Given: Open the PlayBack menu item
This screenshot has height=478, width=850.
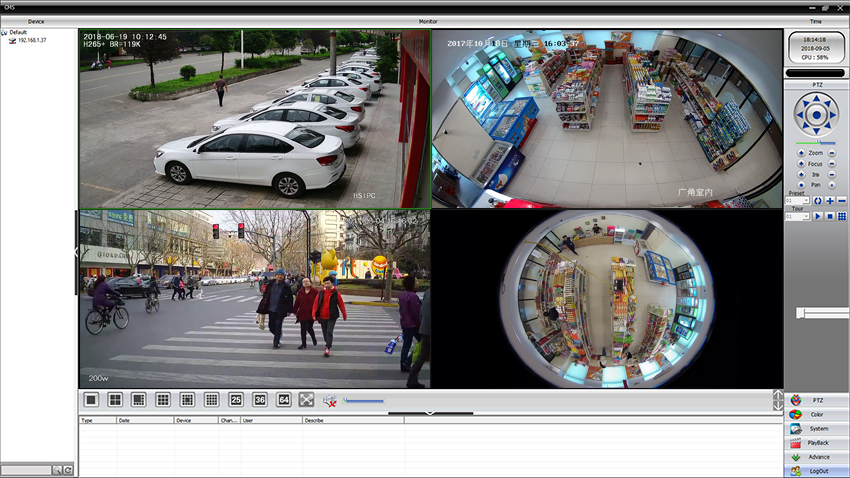Looking at the screenshot, I should pos(817,442).
